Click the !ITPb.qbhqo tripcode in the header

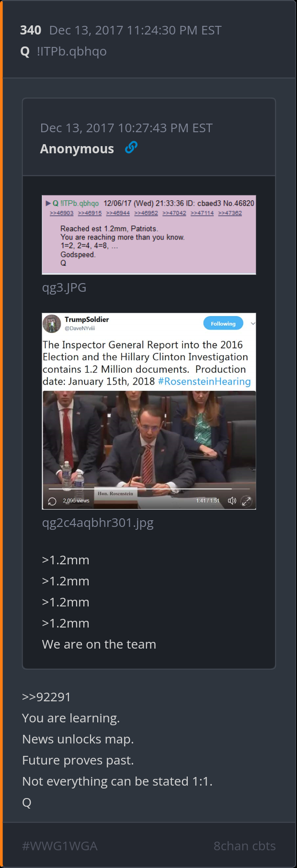click(x=72, y=51)
